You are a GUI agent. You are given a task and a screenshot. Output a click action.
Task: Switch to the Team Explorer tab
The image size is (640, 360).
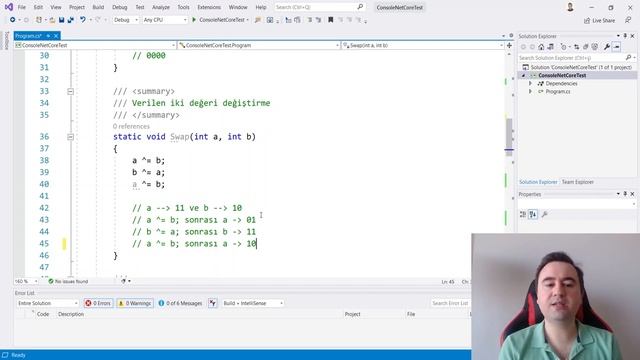click(578, 182)
